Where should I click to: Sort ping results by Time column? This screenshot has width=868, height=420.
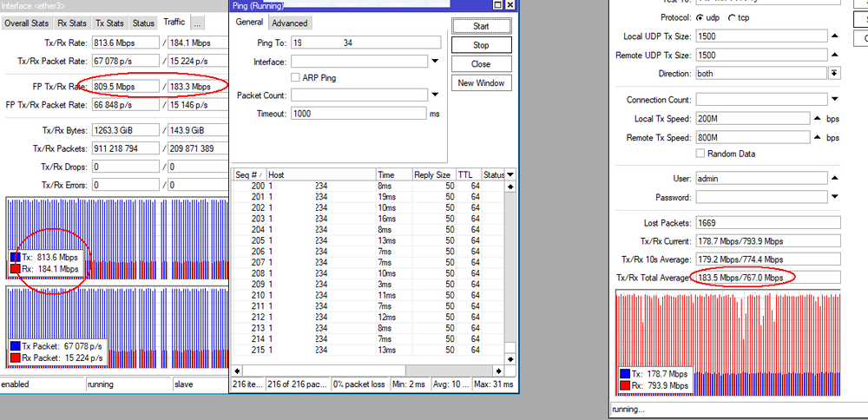click(393, 175)
